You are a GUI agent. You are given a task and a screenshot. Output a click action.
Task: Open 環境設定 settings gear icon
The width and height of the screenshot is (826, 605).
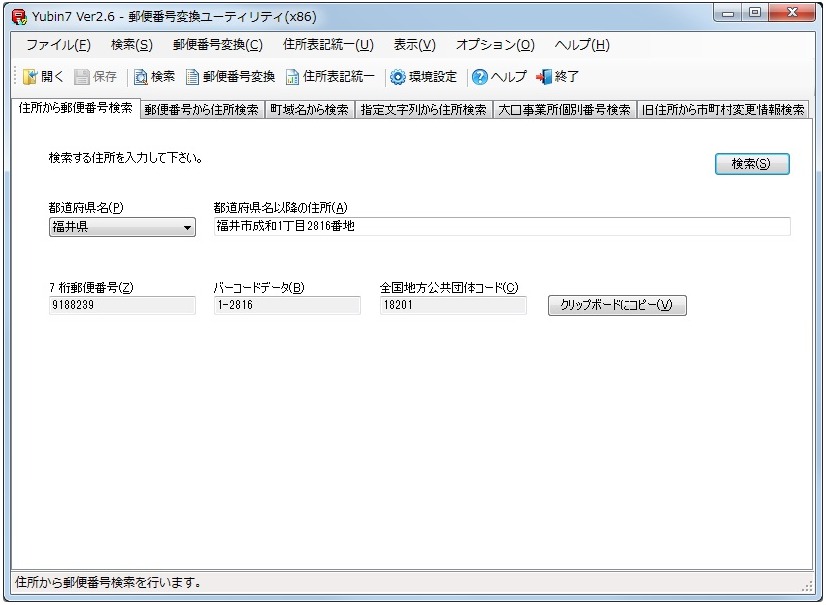click(x=398, y=77)
